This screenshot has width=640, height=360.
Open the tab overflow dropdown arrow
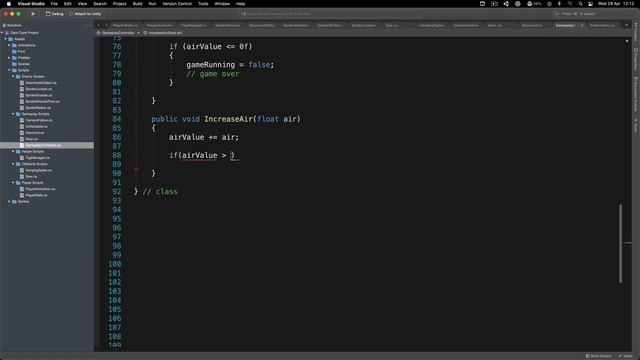tap(627, 25)
